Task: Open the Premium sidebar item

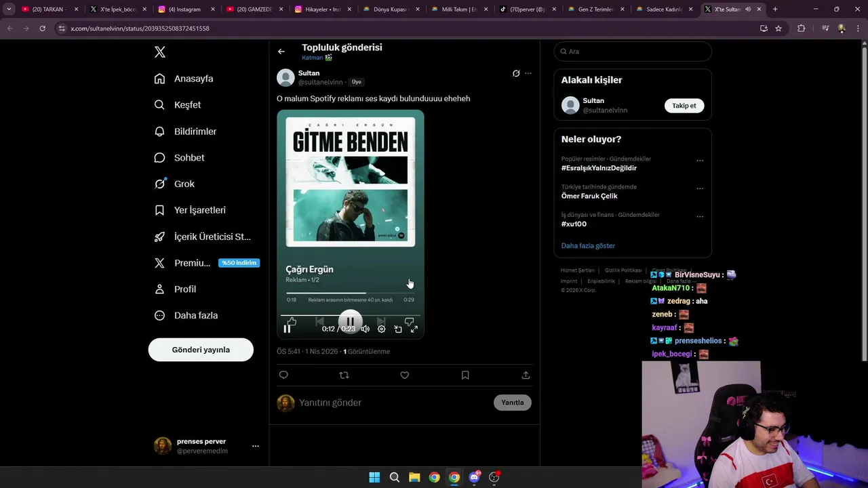Action: (206, 263)
